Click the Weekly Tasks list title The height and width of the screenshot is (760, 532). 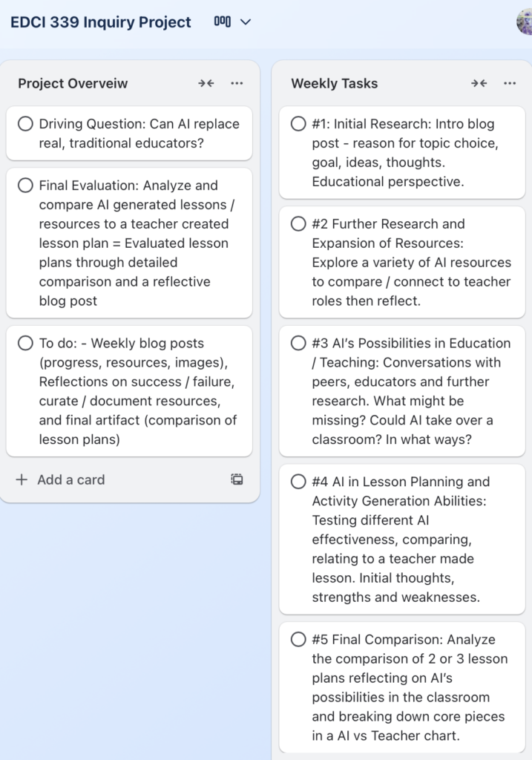[x=334, y=83]
